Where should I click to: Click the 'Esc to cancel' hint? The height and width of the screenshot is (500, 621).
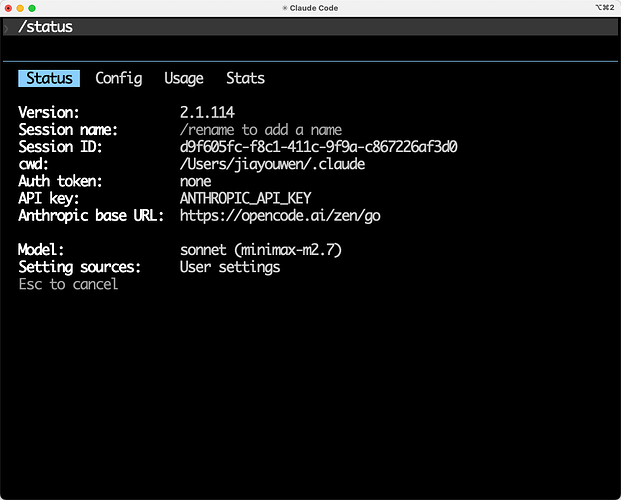(x=68, y=284)
